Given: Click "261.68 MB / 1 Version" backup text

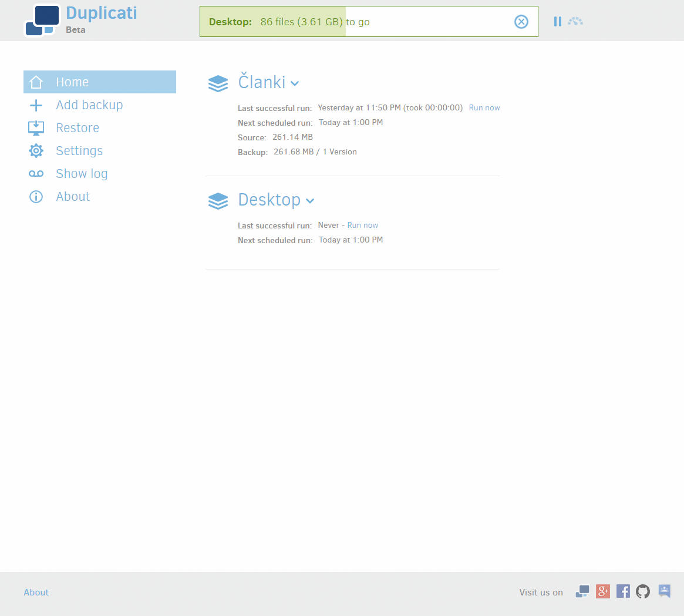Looking at the screenshot, I should pyautogui.click(x=315, y=152).
